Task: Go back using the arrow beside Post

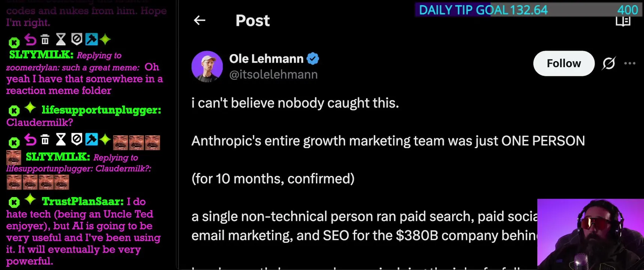Action: pyautogui.click(x=200, y=20)
